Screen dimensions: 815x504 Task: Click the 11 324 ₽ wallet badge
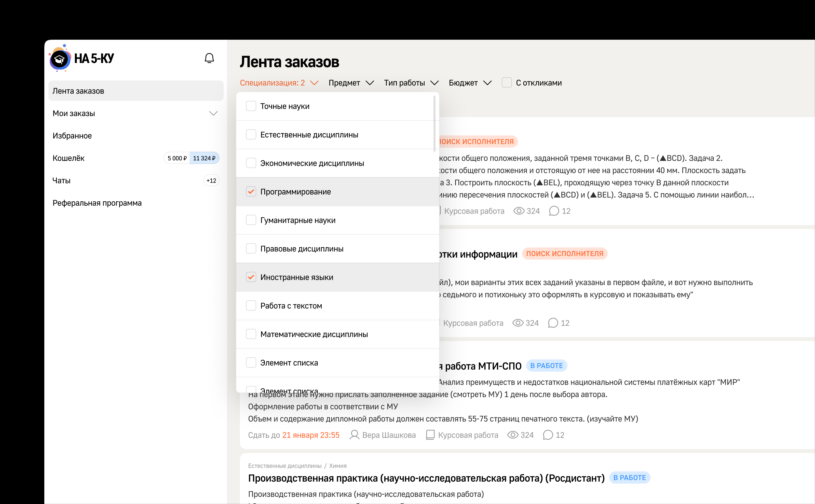point(204,158)
